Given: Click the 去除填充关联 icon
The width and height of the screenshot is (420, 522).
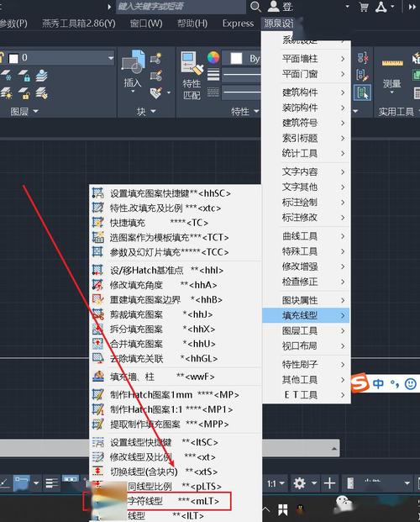Looking at the screenshot, I should (x=97, y=358).
